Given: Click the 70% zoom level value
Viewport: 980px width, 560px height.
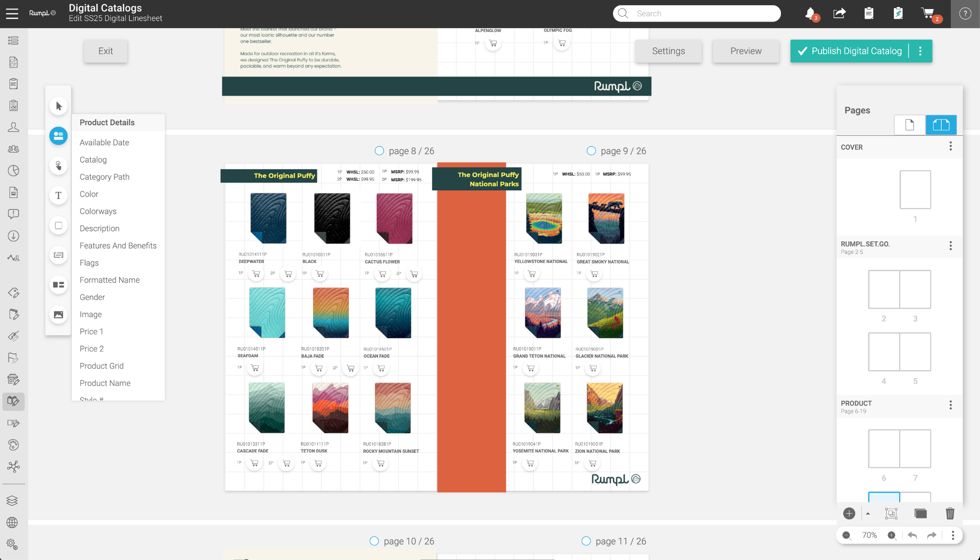Looking at the screenshot, I should pyautogui.click(x=869, y=536).
